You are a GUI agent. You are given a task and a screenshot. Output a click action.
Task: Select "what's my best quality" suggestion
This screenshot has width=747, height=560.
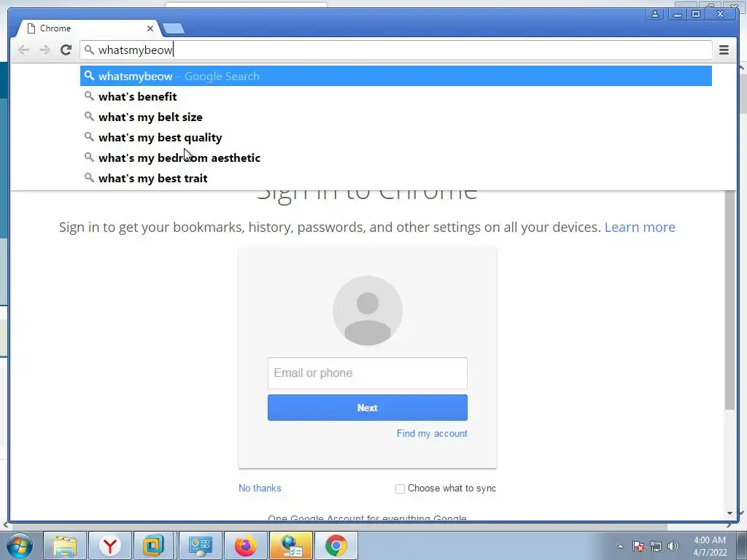tap(395, 138)
